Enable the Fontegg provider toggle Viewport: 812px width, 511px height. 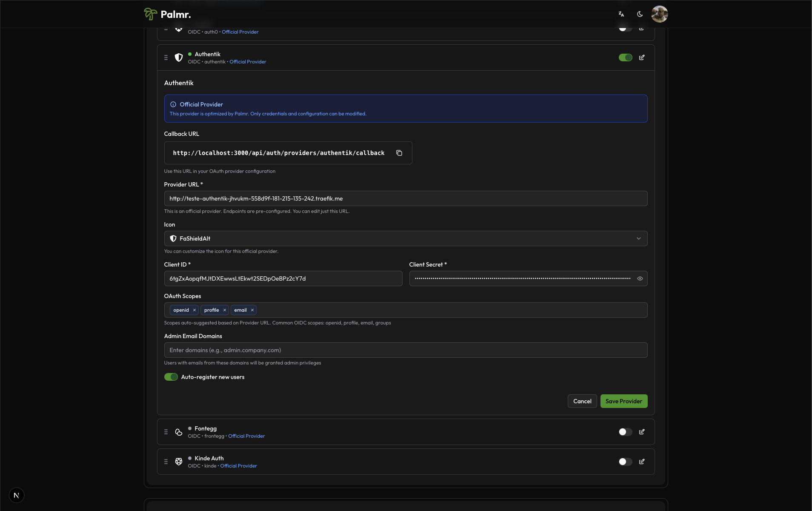pyautogui.click(x=625, y=432)
